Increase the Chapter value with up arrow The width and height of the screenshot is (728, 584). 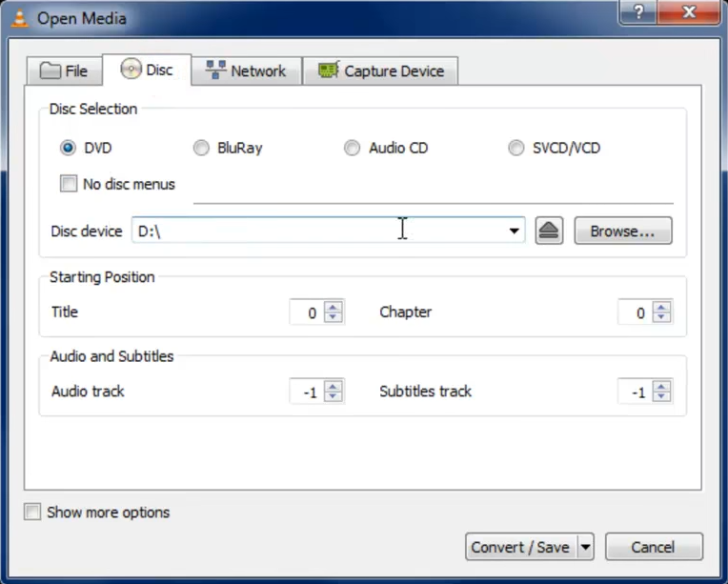click(661, 307)
